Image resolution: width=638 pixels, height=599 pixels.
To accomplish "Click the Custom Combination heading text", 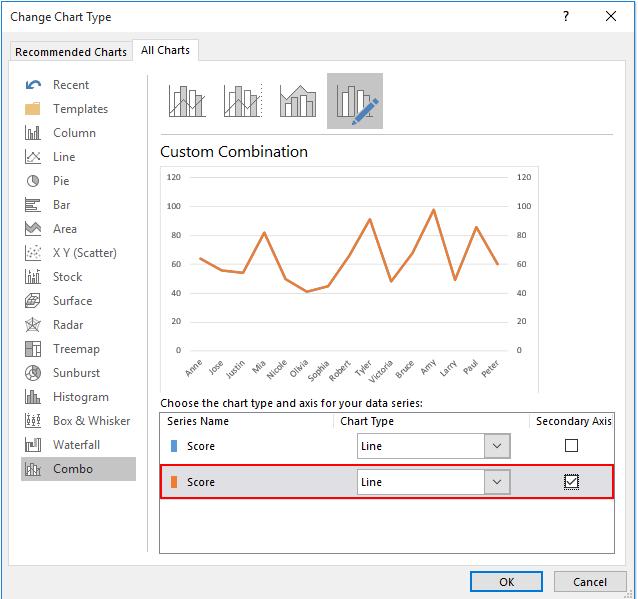I will click(234, 152).
